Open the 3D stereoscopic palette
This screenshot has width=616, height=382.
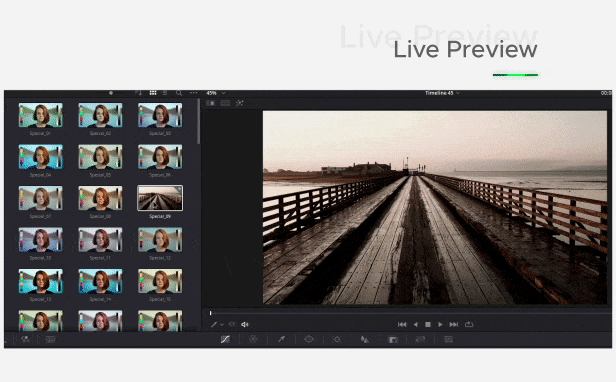coord(448,339)
